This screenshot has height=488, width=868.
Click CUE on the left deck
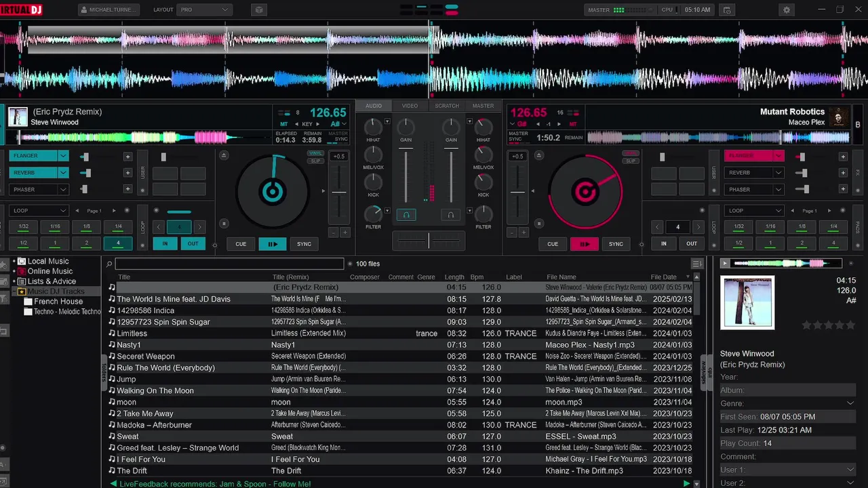pos(241,244)
